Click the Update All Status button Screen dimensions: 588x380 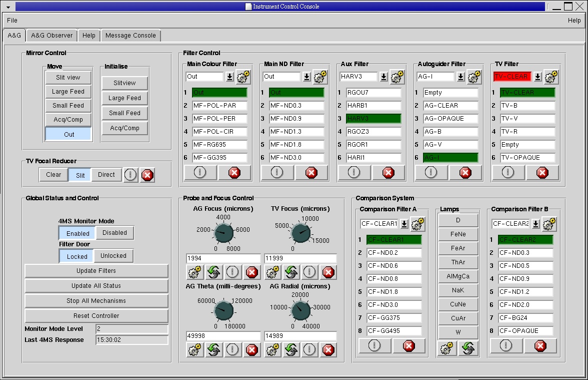[96, 286]
